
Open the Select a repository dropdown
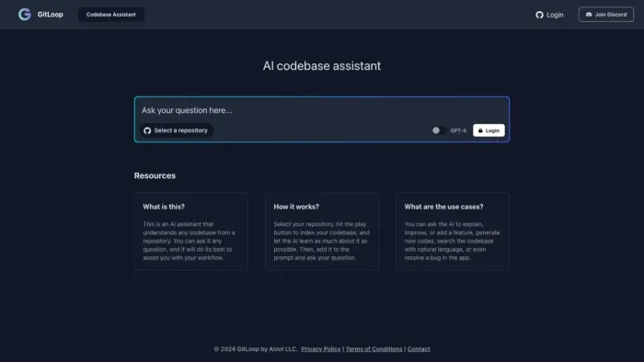[x=177, y=130]
